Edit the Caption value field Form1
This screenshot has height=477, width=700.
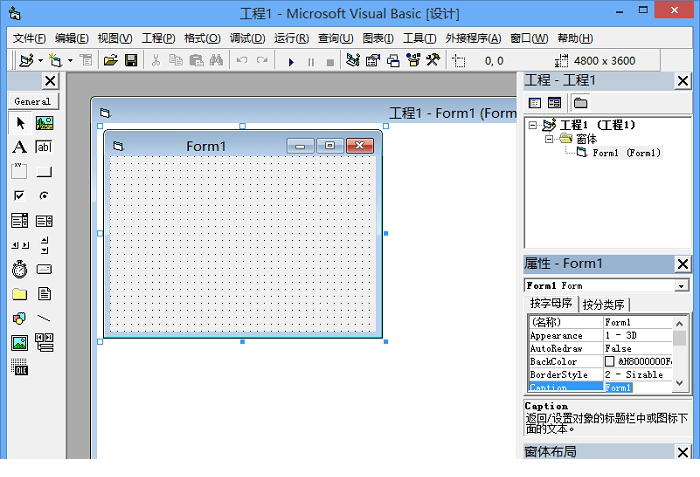point(638,387)
